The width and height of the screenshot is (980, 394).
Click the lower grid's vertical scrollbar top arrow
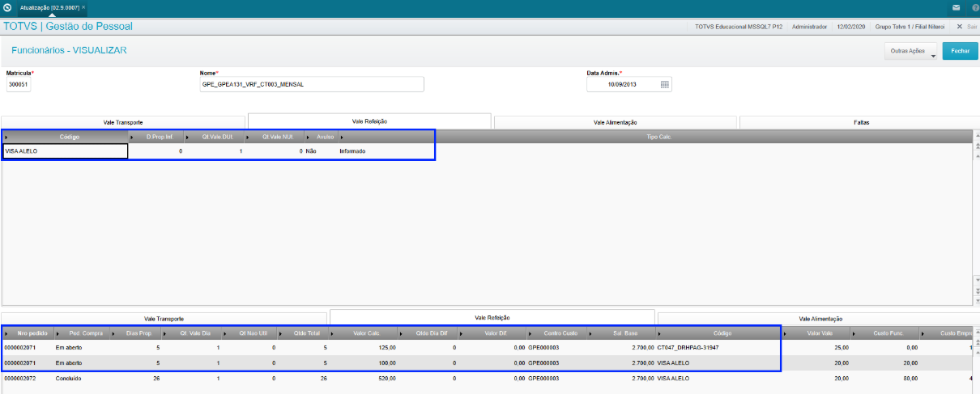coord(976,333)
